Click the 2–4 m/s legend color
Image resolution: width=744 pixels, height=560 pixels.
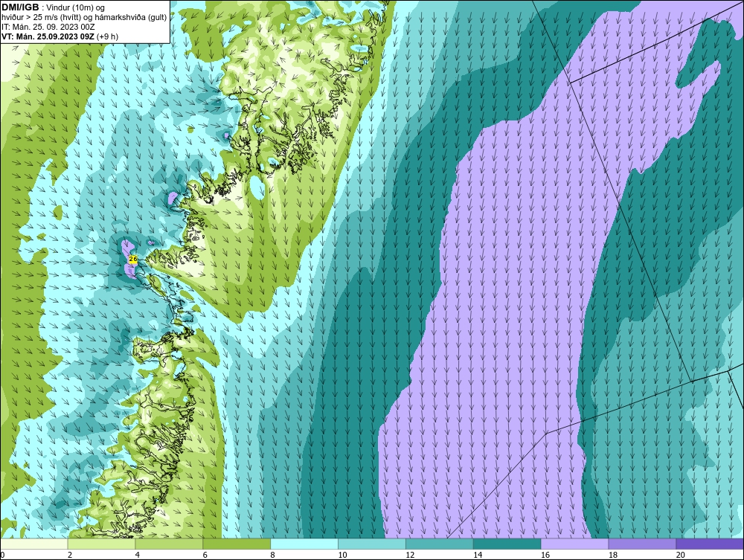coord(101,544)
